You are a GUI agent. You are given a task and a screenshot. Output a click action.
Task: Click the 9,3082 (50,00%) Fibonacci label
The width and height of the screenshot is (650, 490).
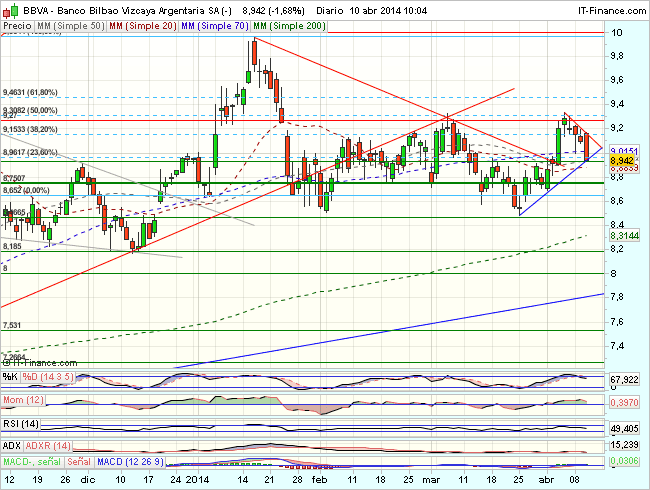click(x=30, y=110)
